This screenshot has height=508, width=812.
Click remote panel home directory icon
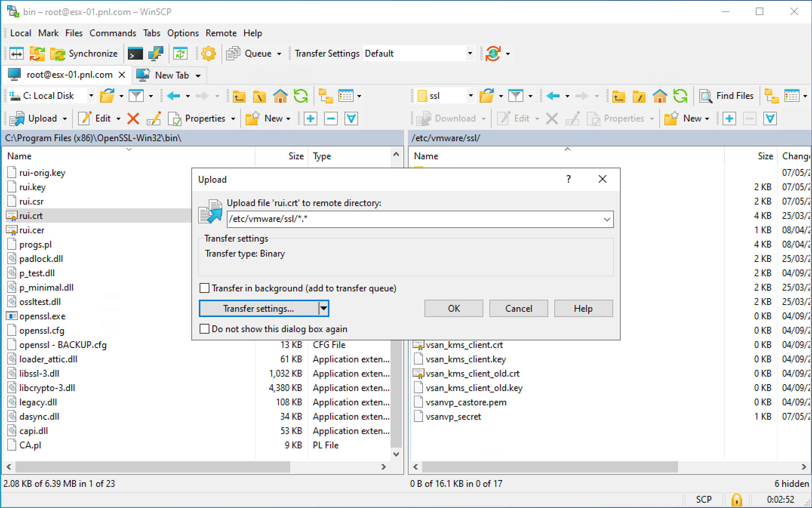click(660, 96)
